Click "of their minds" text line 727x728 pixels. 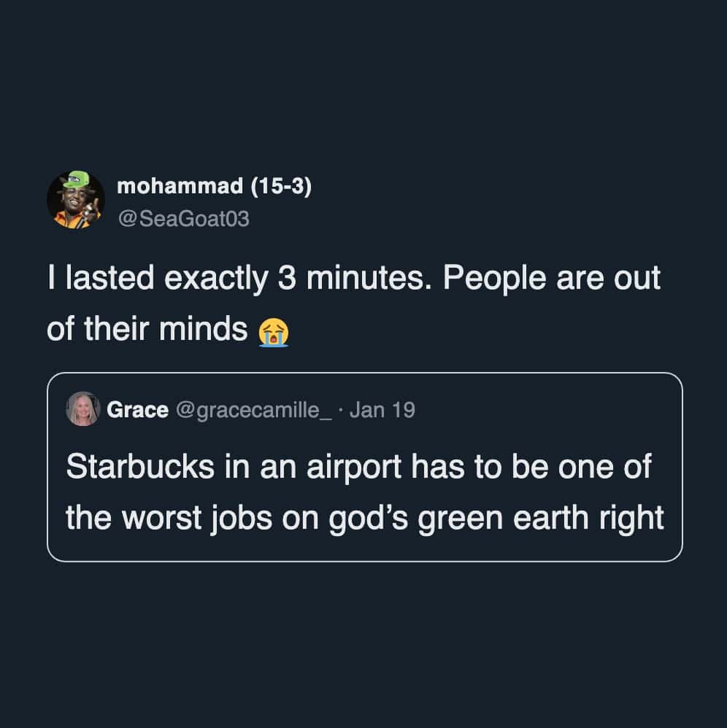pyautogui.click(x=147, y=329)
